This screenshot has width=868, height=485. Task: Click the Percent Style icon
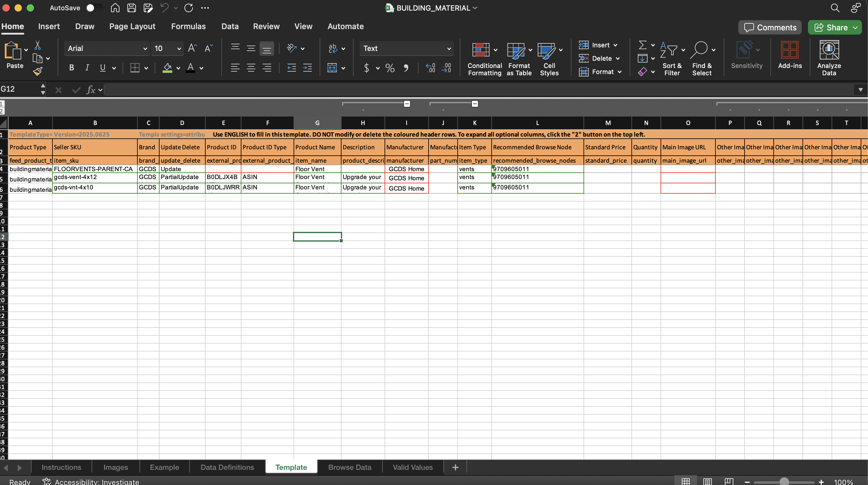coord(390,68)
